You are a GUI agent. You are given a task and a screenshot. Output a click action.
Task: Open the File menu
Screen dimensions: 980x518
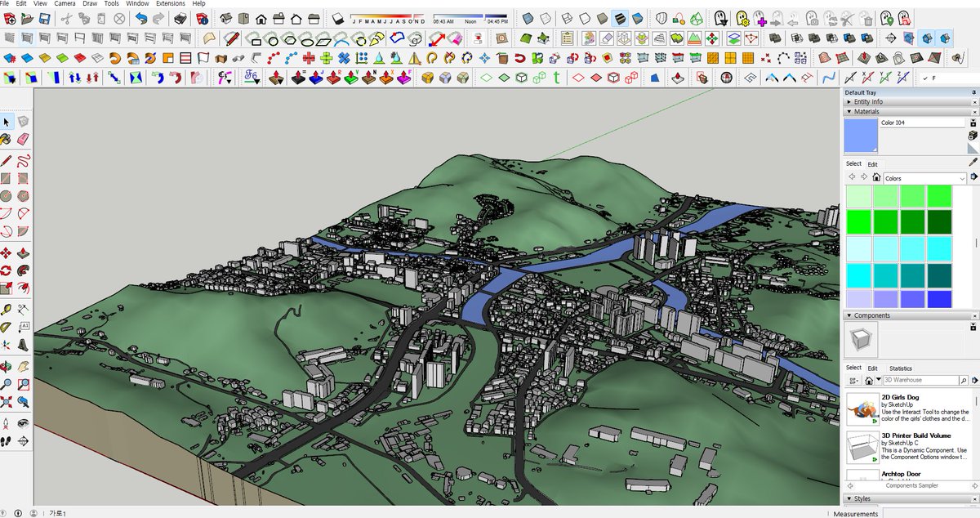[x=5, y=3]
